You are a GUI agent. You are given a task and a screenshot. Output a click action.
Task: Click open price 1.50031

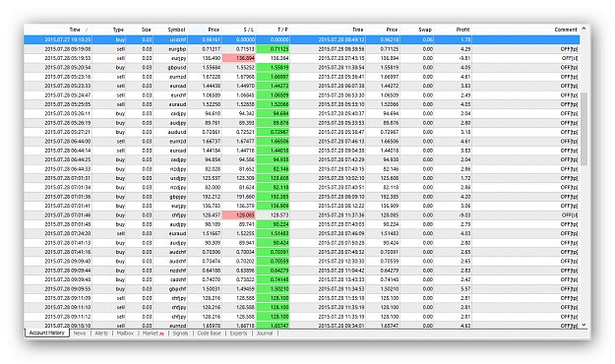pos(212,288)
